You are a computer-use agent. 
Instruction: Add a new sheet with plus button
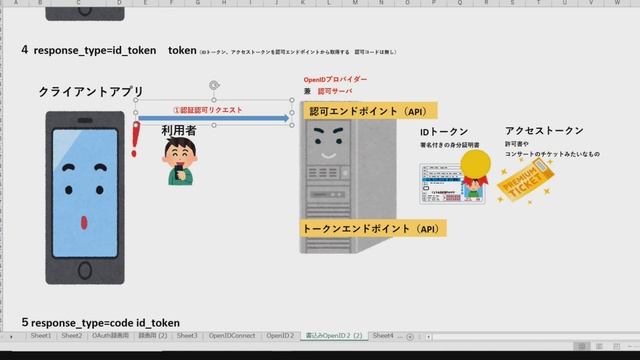point(410,337)
